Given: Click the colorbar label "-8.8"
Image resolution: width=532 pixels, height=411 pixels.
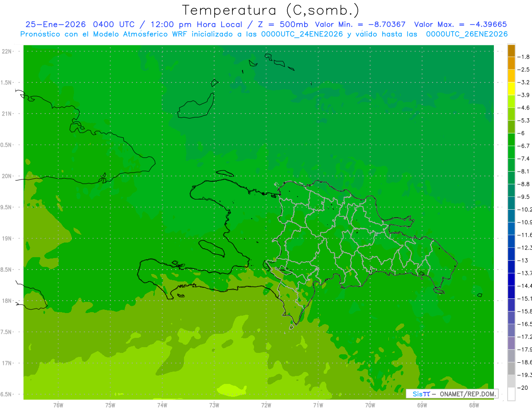Looking at the screenshot, I should (524, 184).
